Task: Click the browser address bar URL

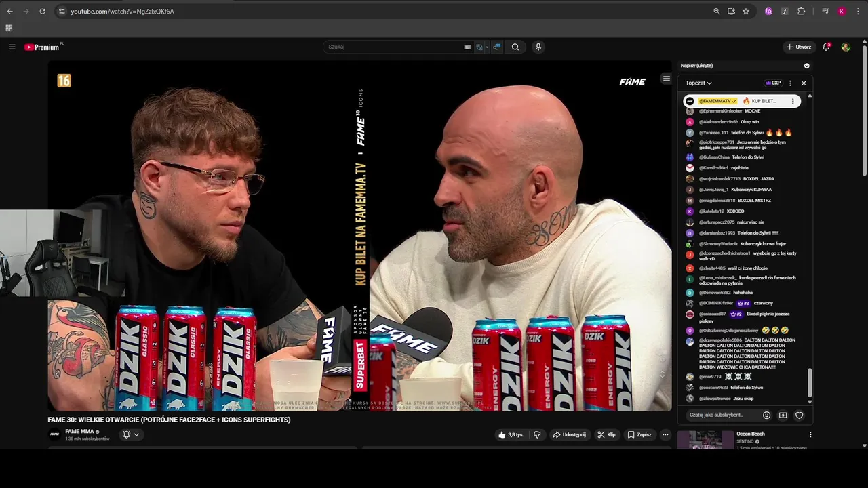Action: [122, 12]
